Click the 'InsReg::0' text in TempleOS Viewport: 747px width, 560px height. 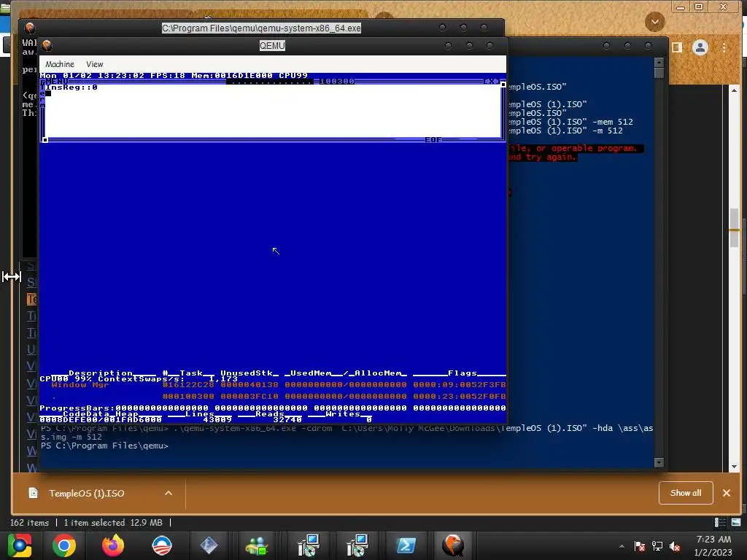71,87
